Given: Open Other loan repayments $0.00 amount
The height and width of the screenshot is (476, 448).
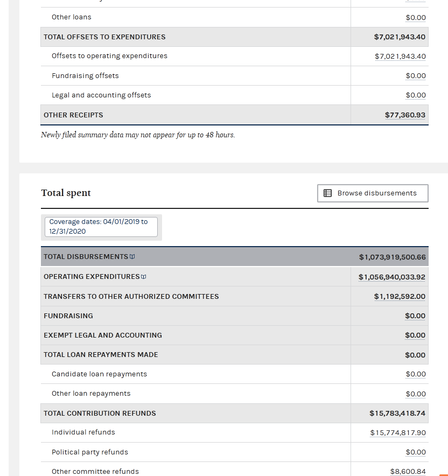Looking at the screenshot, I should coord(416,394).
